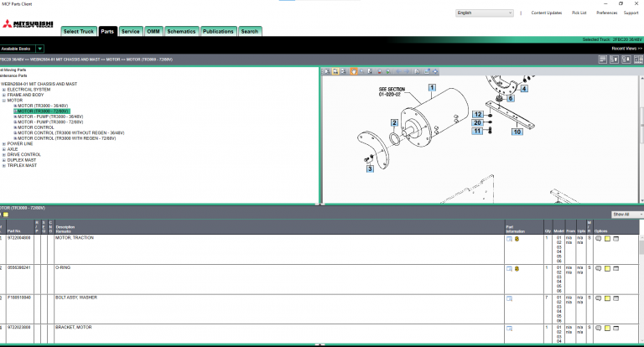The image size is (644, 347).
Task: Click window icon for MOTOR, TRACTION row
Action: [x=616, y=239]
